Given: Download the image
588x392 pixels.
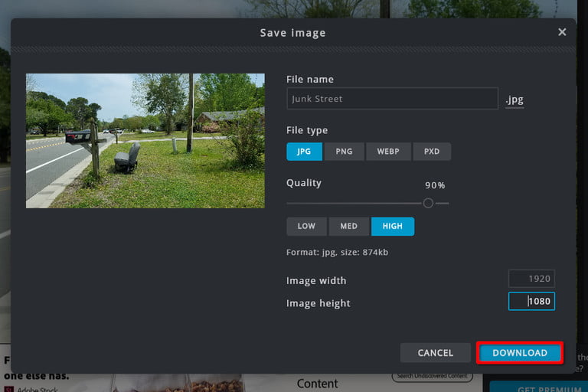Looking at the screenshot, I should (x=520, y=353).
